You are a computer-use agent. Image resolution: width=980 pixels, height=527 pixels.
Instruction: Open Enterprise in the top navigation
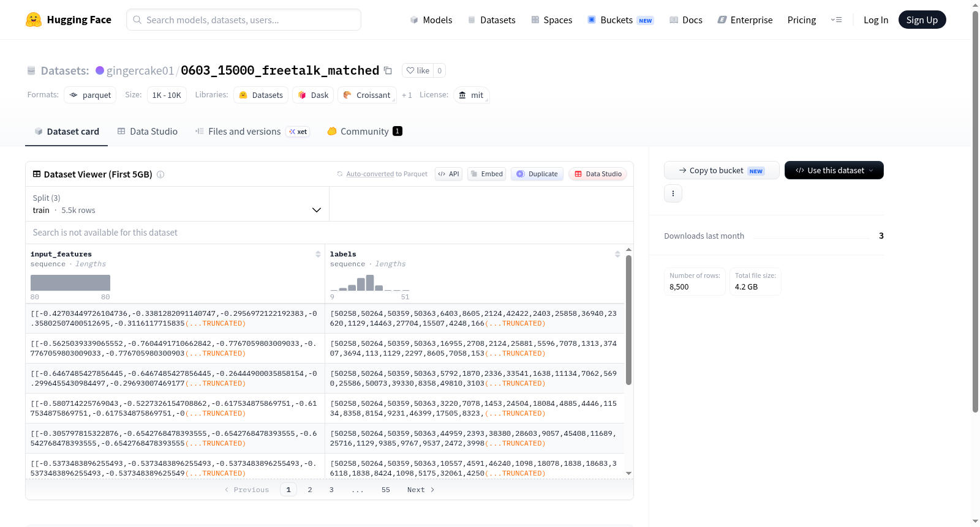[x=745, y=20]
